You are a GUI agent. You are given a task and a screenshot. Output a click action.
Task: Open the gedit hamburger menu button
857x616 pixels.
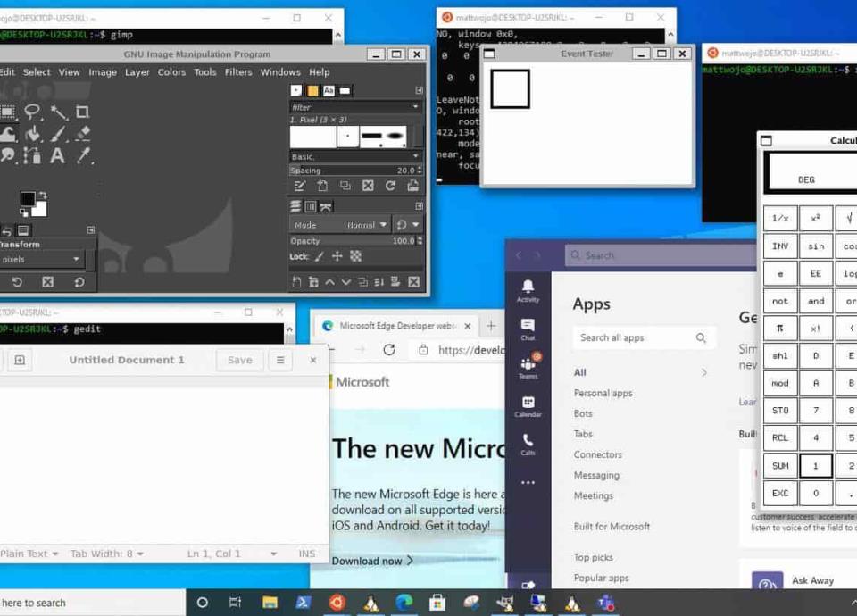click(x=280, y=360)
